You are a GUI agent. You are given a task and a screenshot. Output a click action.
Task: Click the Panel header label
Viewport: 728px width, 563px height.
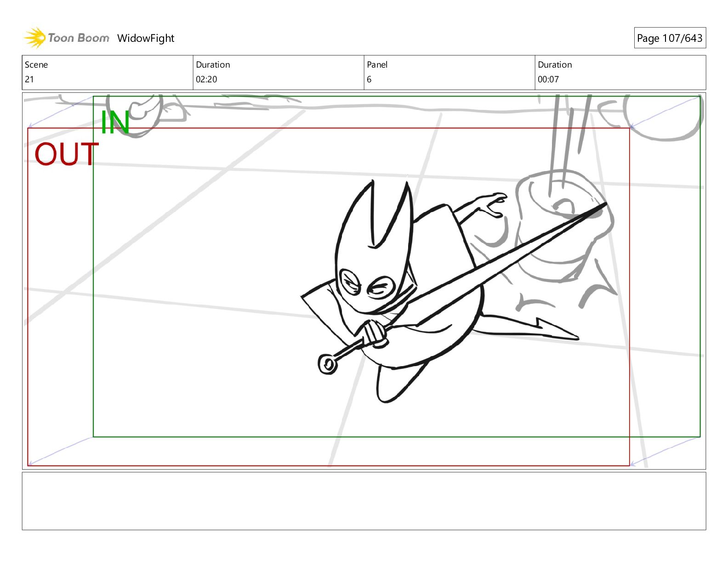pos(377,65)
